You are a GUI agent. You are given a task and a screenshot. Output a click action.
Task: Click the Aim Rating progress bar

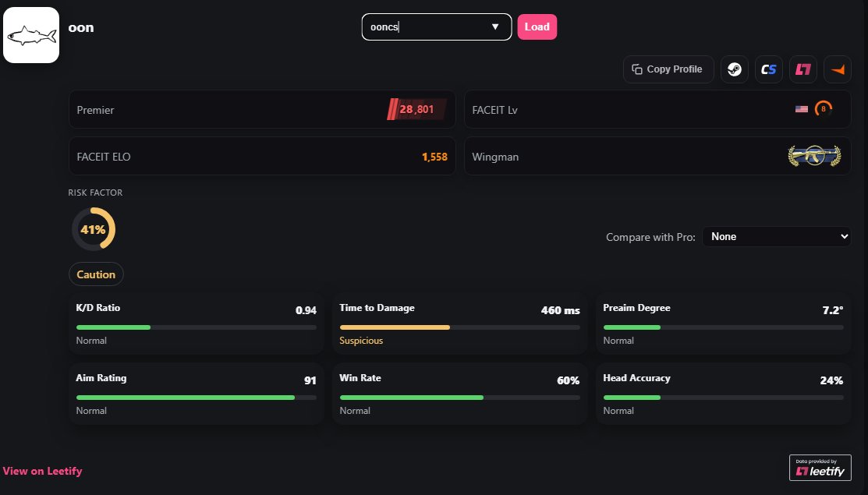coord(197,398)
